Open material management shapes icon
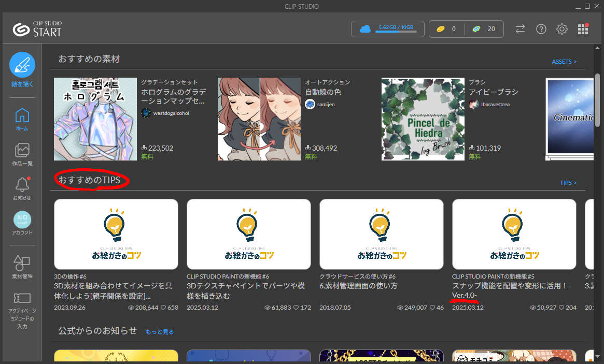 pos(22,263)
